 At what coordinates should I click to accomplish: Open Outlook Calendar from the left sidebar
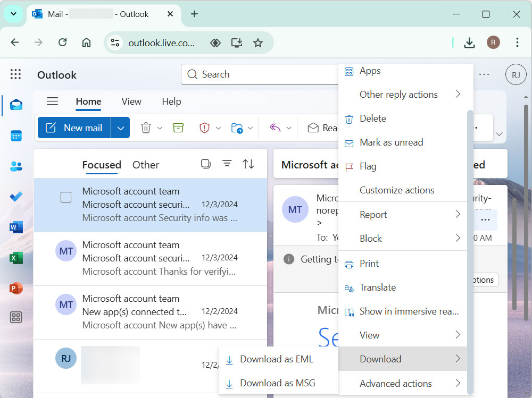pos(16,136)
